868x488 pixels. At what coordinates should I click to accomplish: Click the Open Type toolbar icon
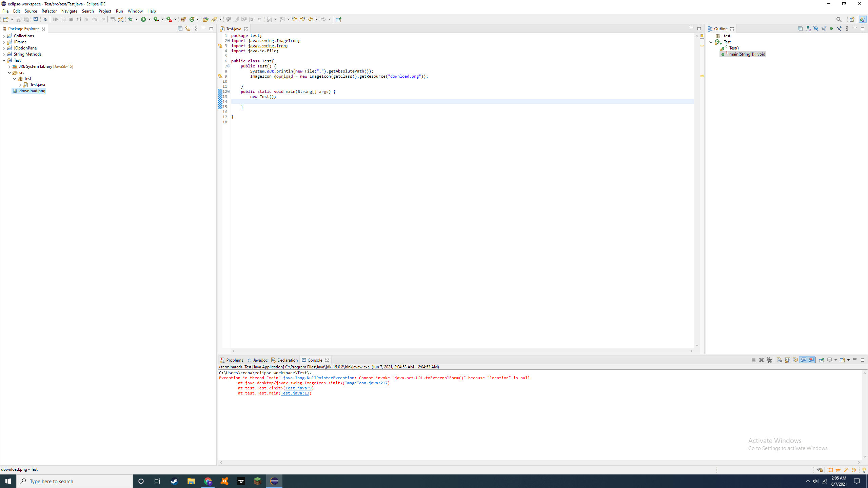click(x=205, y=19)
